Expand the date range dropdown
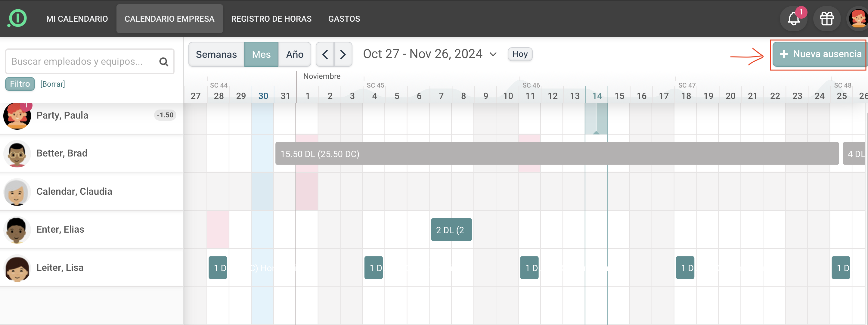The height and width of the screenshot is (325, 868). [493, 54]
